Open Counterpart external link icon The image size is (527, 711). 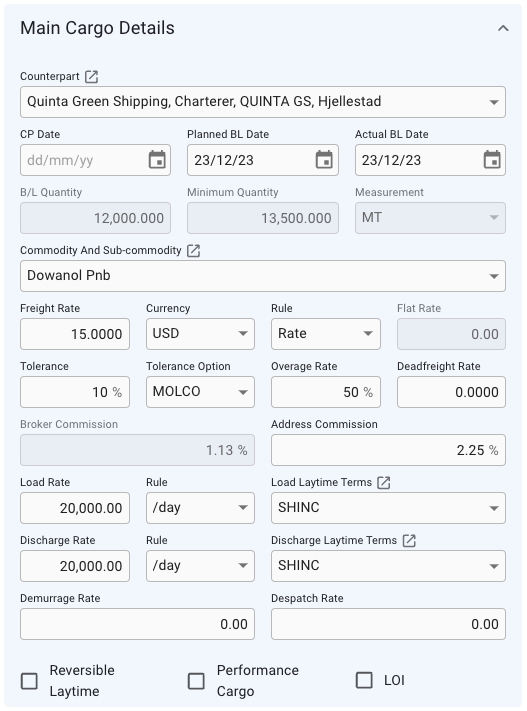tap(92, 77)
